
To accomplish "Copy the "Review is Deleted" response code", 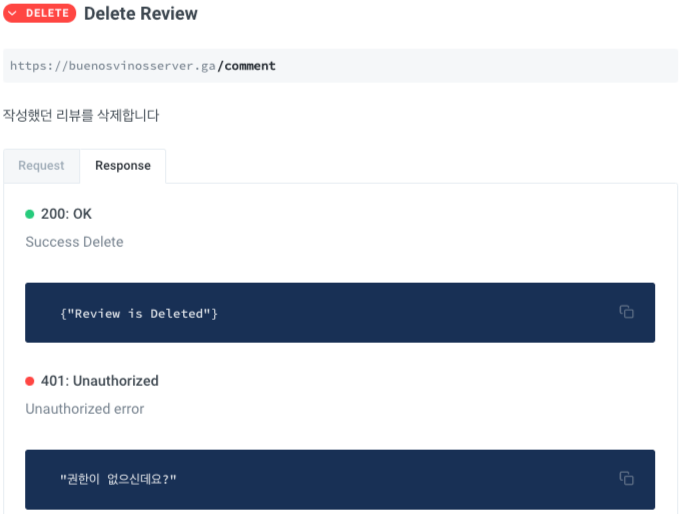I will [626, 312].
